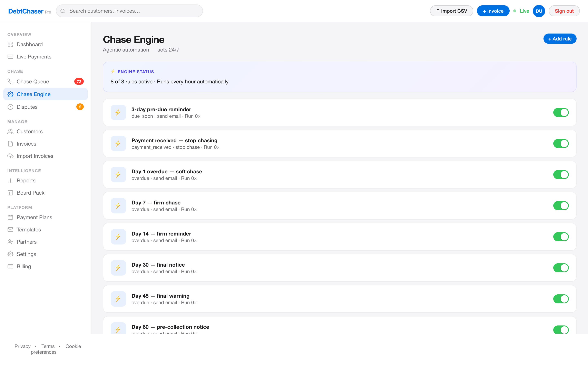Click the DebtChaser Pro logo
The height and width of the screenshot is (368, 588).
[29, 11]
